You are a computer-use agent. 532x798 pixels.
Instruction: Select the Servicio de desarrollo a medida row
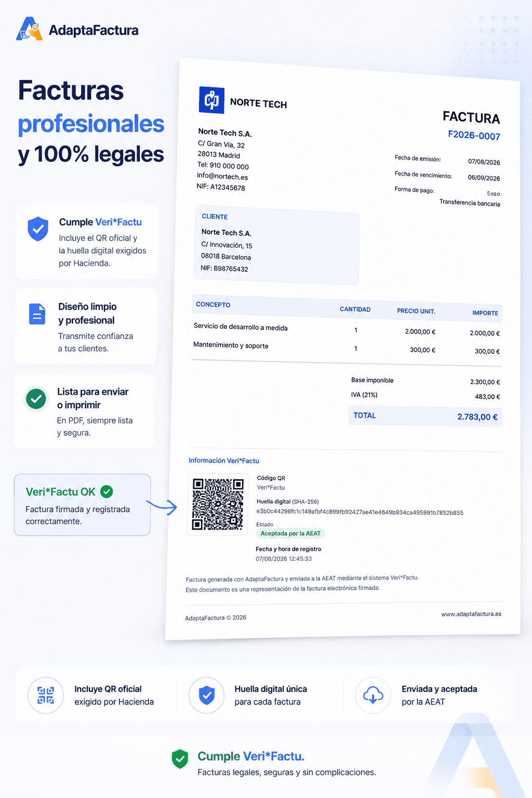point(347,330)
